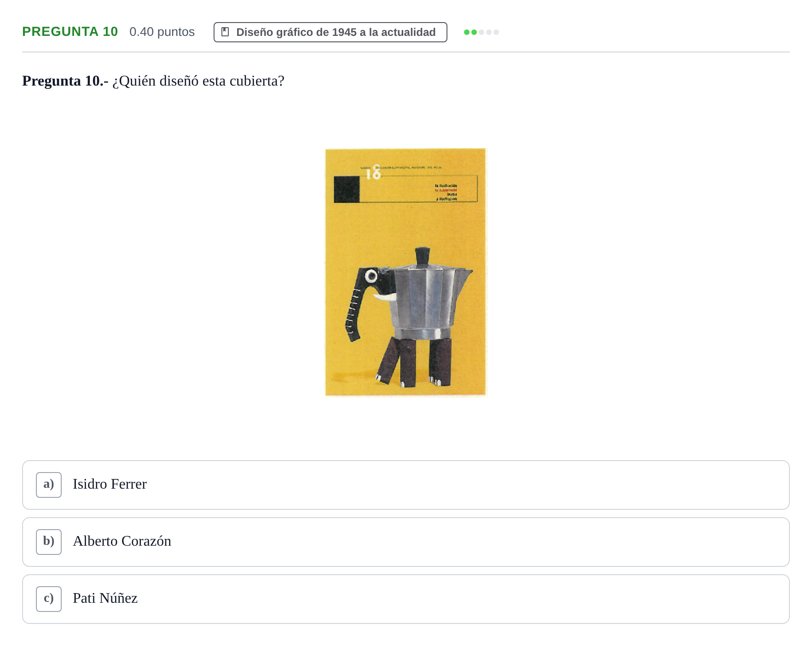The image size is (812, 646).
Task: Select answer option Alberto Corazón
Action: pyautogui.click(x=406, y=542)
